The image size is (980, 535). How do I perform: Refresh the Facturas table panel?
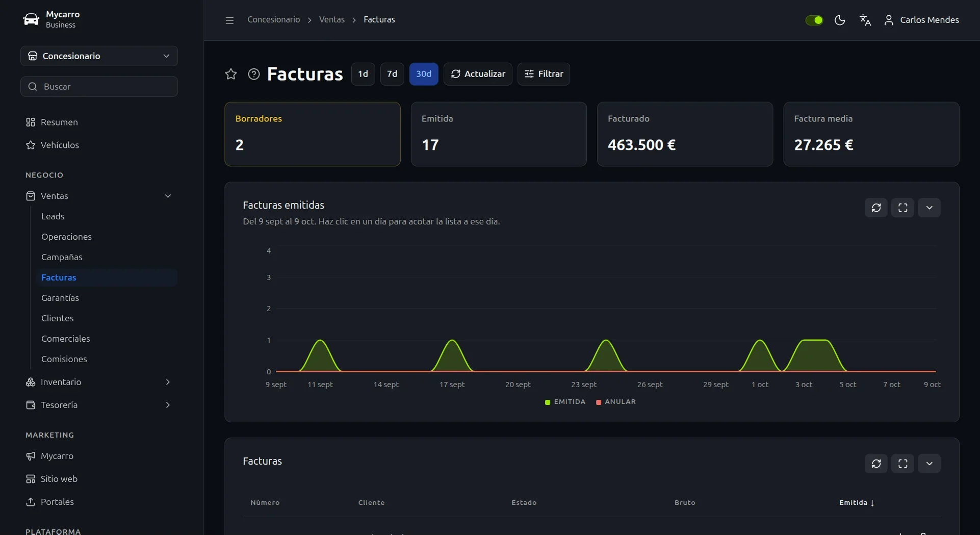[876, 464]
